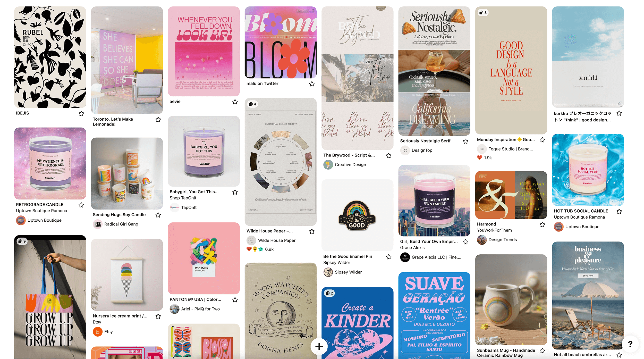Click Radical Girl Gang avatar icon

(x=97, y=224)
